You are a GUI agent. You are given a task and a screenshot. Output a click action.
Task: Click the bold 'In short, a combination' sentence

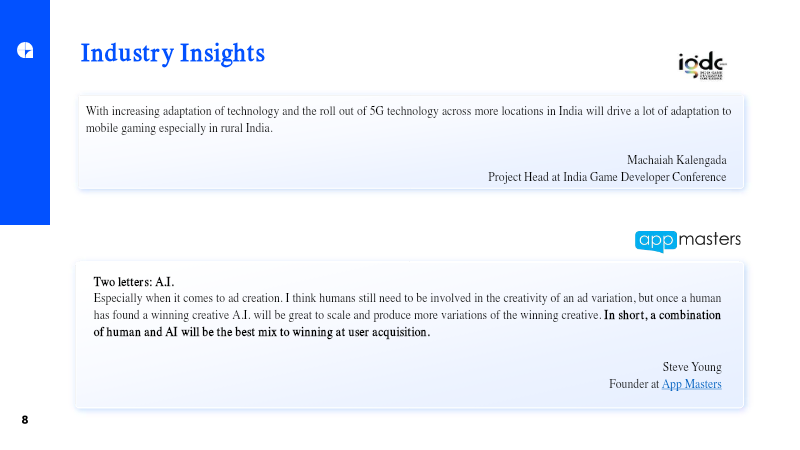[x=662, y=315]
